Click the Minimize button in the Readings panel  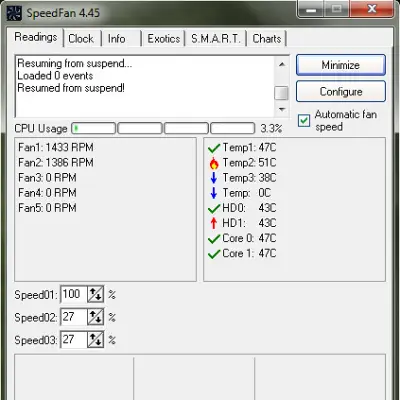tap(341, 65)
